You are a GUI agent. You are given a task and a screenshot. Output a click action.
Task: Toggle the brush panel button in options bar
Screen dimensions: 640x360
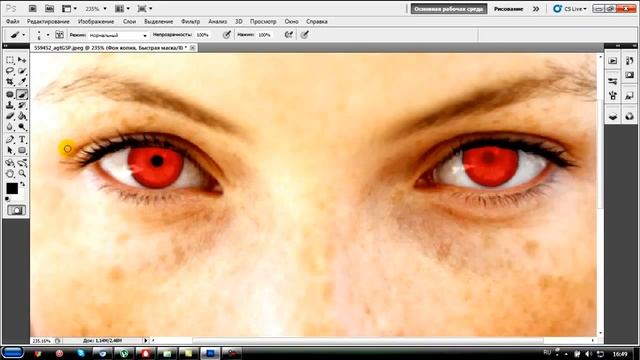(60, 35)
